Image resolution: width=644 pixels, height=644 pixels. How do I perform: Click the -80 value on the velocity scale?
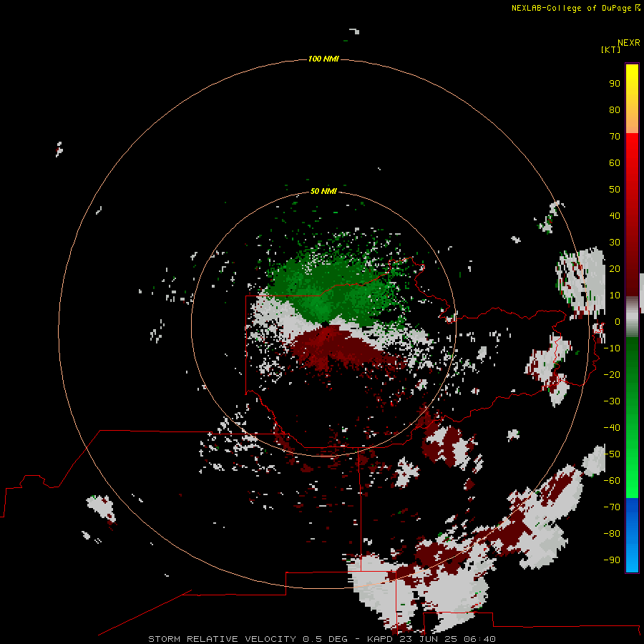click(x=612, y=534)
